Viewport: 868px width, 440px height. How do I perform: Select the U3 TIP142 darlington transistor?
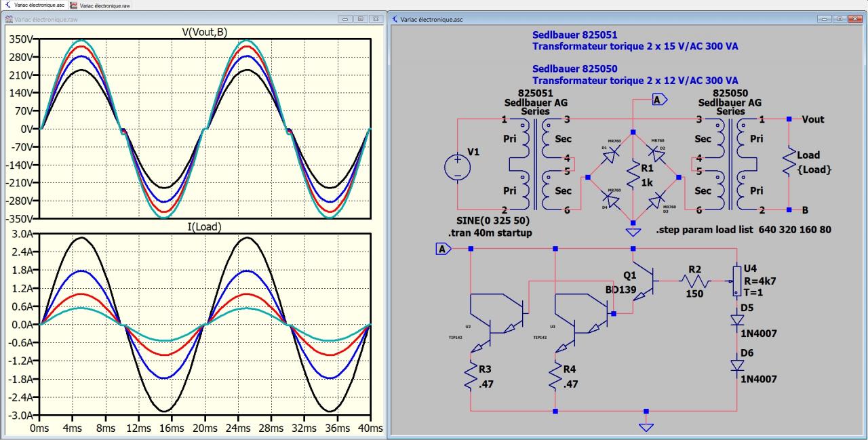coord(583,322)
